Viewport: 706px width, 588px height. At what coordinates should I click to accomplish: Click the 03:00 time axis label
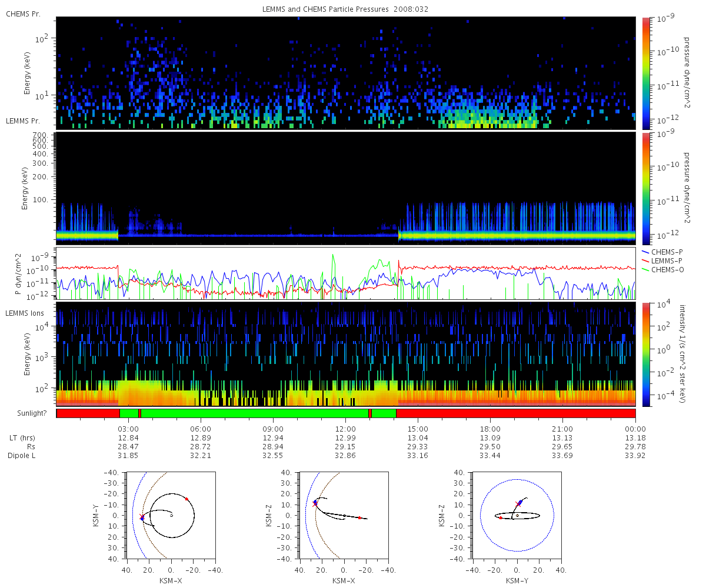pyautogui.click(x=129, y=429)
